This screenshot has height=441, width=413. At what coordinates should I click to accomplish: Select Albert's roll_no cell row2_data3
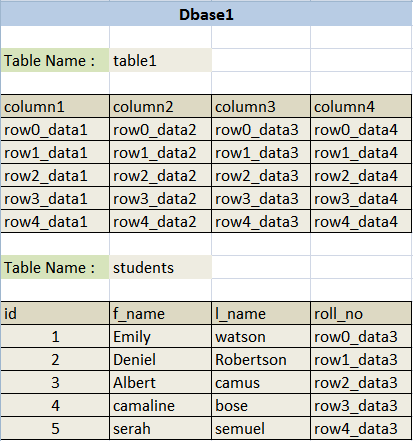(x=361, y=382)
